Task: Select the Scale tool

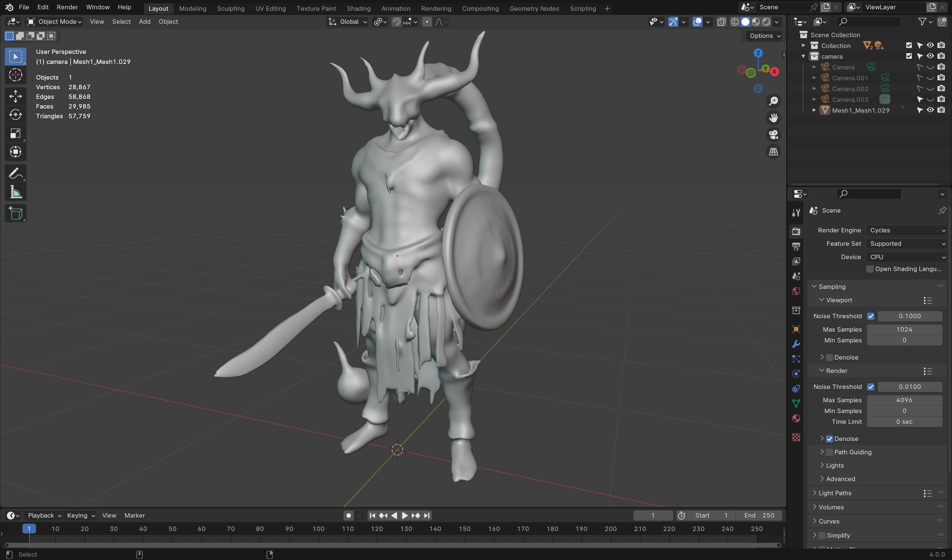Action: pos(16,133)
